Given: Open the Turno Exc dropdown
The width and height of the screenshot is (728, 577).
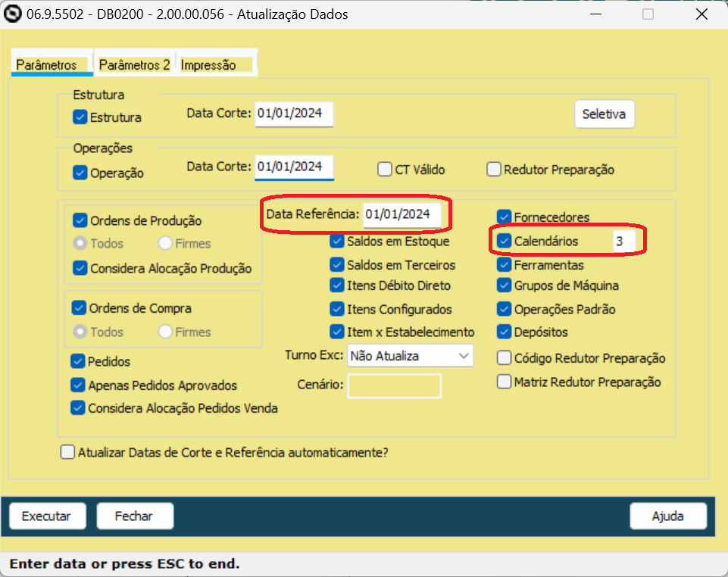Looking at the screenshot, I should [410, 356].
